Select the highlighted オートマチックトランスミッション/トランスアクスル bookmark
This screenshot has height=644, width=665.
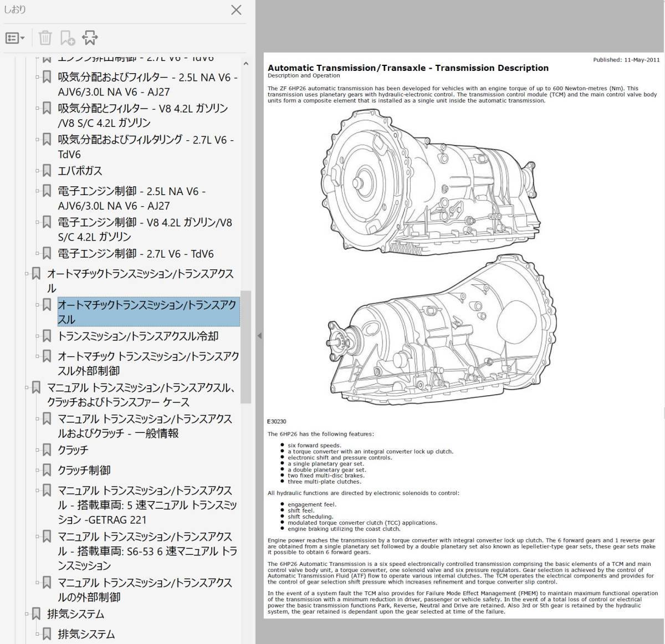pos(147,312)
